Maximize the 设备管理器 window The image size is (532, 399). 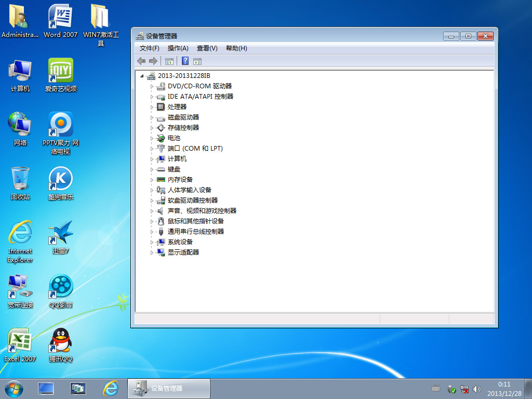pos(468,36)
